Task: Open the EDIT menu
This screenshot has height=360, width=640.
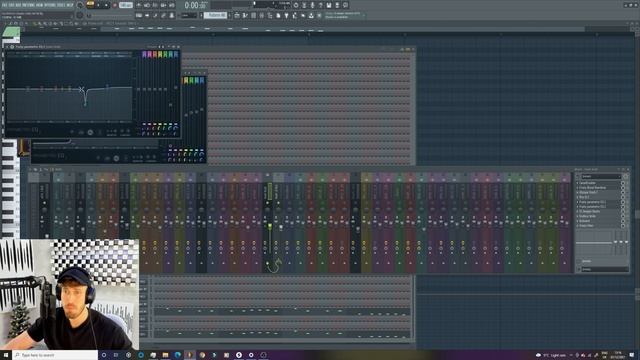Action: click(11, 5)
